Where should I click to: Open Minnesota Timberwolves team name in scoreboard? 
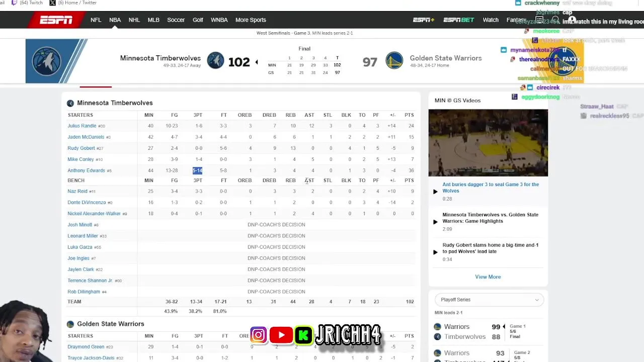[x=160, y=58]
